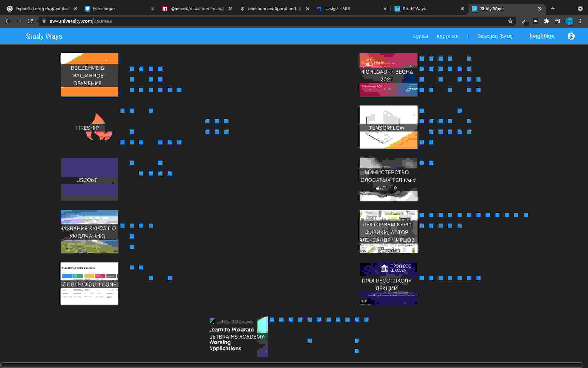Go back using the browser back arrow
The width and height of the screenshot is (588, 368).
pos(8,21)
